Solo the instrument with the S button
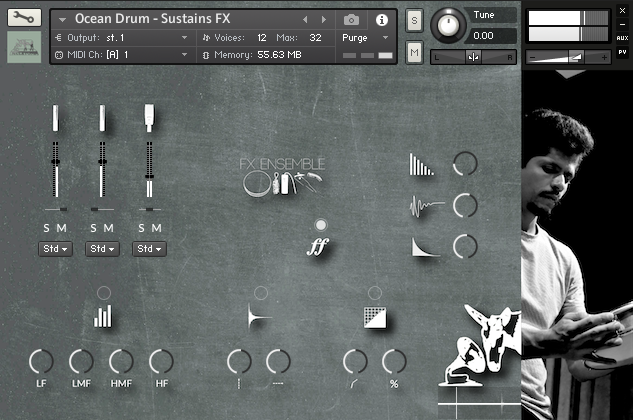Image resolution: width=633 pixels, height=420 pixels. 414,20
